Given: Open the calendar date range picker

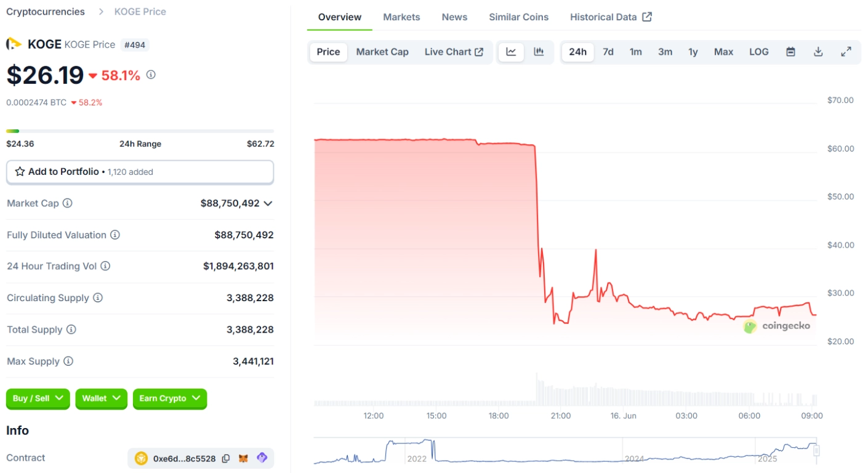Looking at the screenshot, I should click(790, 52).
